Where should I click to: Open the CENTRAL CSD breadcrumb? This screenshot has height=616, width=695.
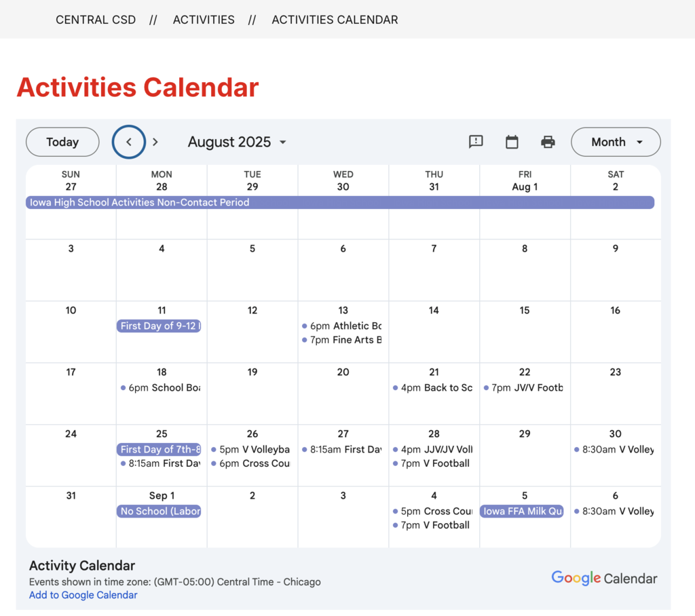[x=96, y=20]
